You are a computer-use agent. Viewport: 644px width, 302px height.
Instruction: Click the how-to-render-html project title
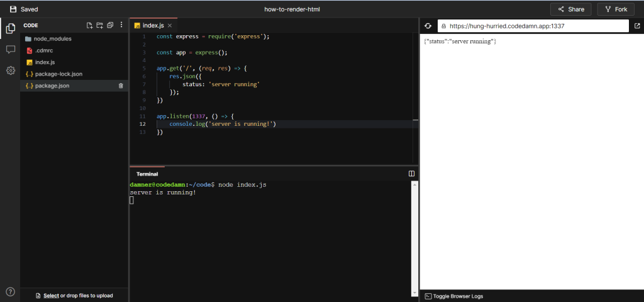point(292,9)
